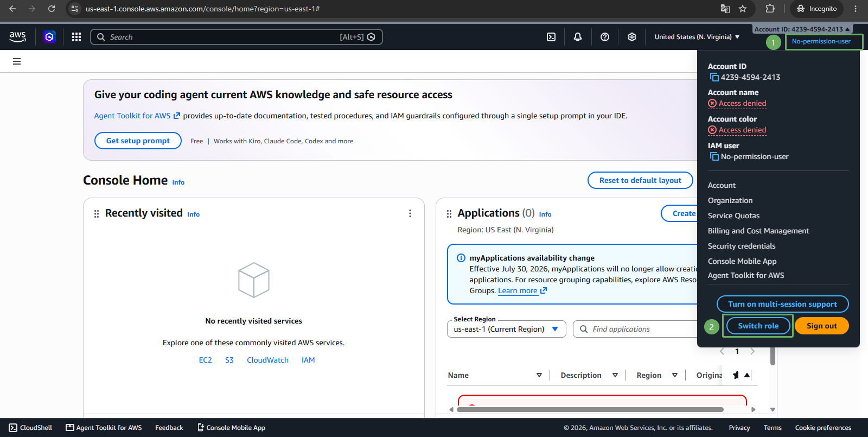The width and height of the screenshot is (868, 437).
Task: Click Reset to default layout
Action: click(640, 180)
